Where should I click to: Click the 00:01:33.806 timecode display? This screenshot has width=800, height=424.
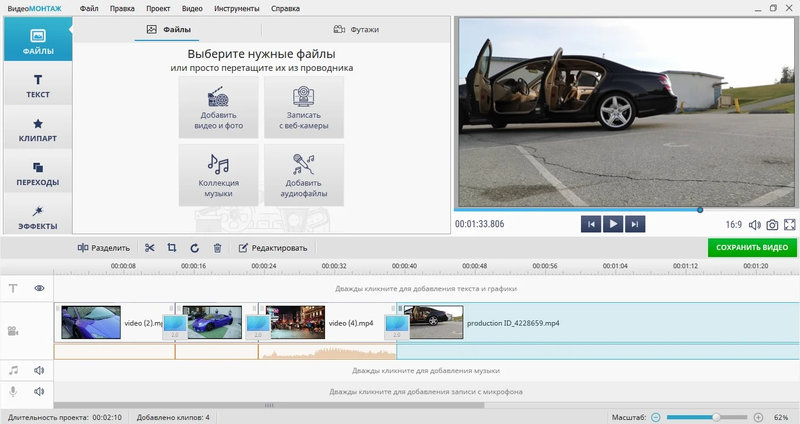pos(480,224)
